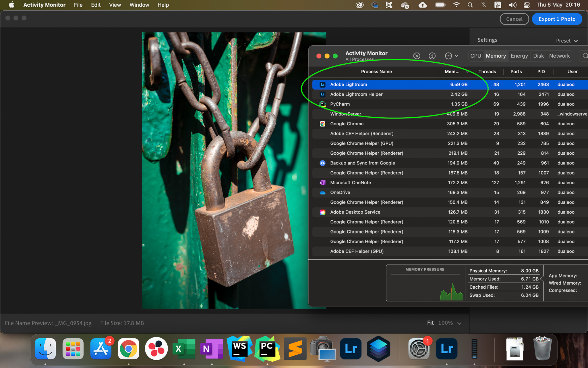Switch to the Energy tab

[x=519, y=56]
